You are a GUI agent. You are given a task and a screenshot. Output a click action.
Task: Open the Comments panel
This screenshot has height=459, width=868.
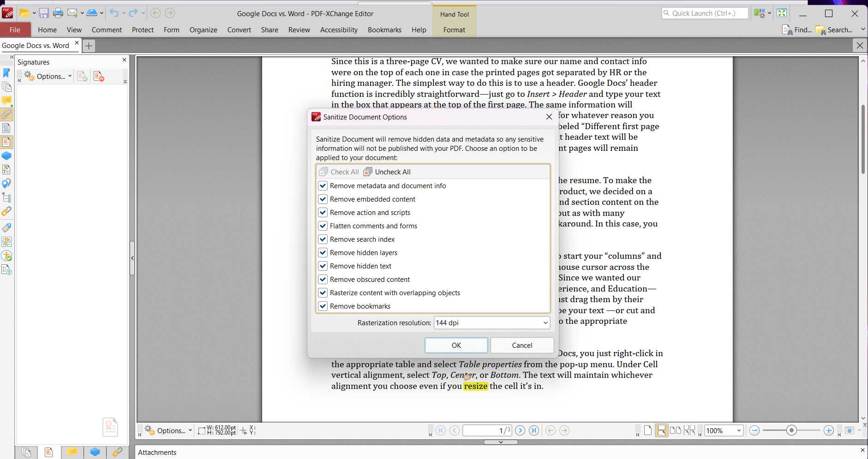click(x=6, y=101)
